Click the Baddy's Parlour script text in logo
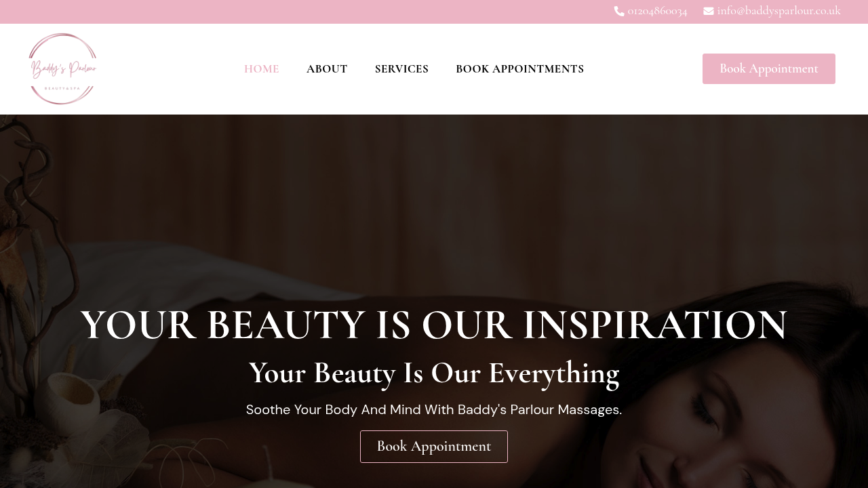The width and height of the screenshot is (868, 488). [x=63, y=68]
